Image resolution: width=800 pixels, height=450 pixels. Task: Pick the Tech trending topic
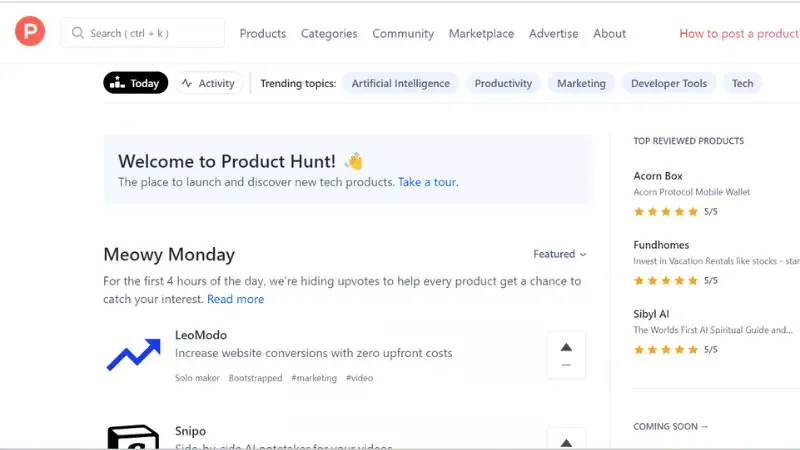click(742, 83)
